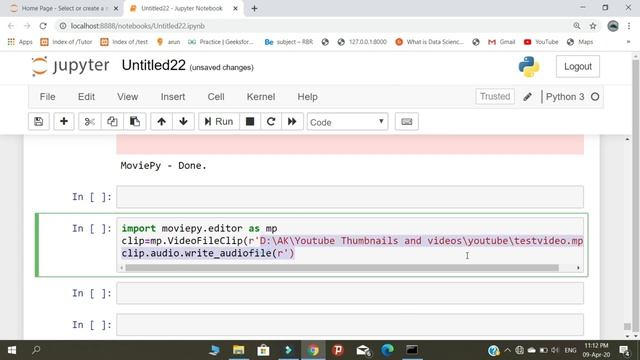Restart the kernel and rerun the notebook with the fast-forward icon

292,122
